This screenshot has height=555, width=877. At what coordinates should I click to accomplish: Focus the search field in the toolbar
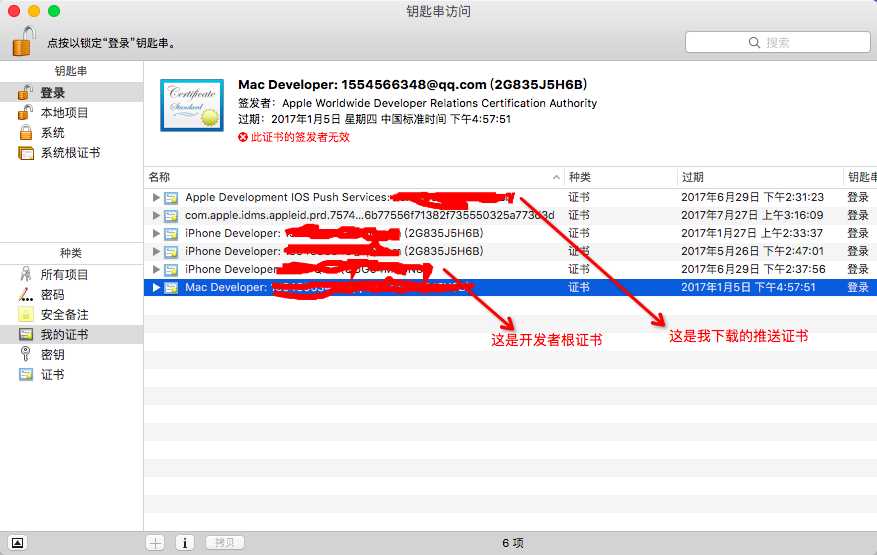point(777,43)
